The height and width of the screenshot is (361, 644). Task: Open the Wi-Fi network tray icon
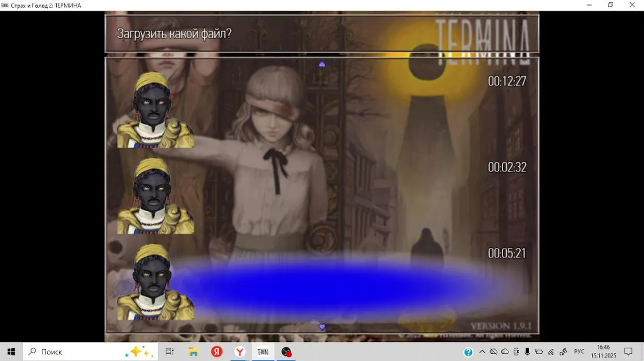551,351
